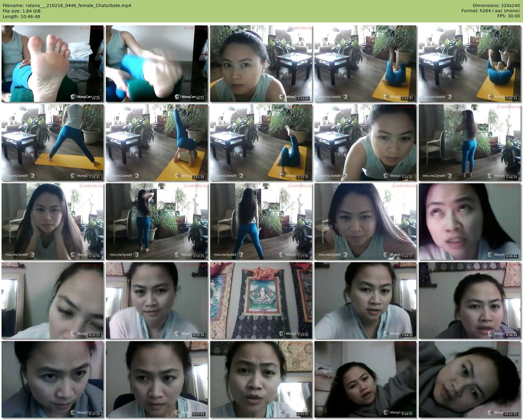Open the tapestry thumbnail at 7:20:05
Image resolution: width=523 pixels, height=420 pixels.
click(x=261, y=300)
